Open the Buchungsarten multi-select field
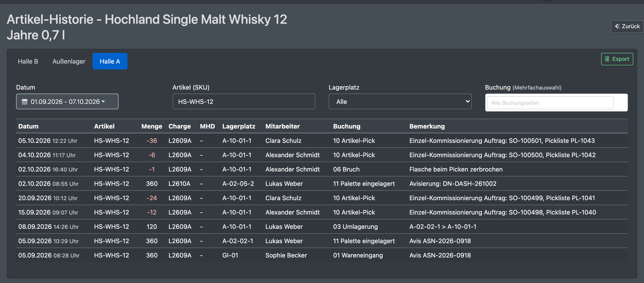Image resolution: width=644 pixels, height=283 pixels. click(550, 103)
